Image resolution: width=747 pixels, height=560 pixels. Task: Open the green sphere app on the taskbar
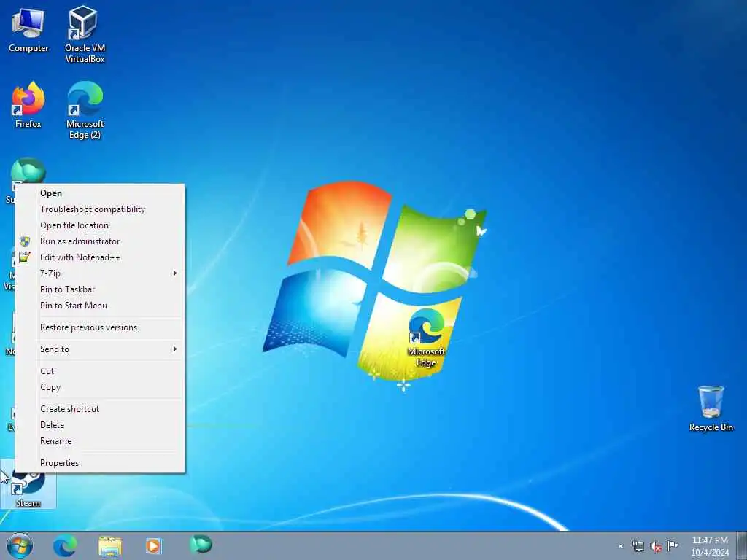point(201,544)
